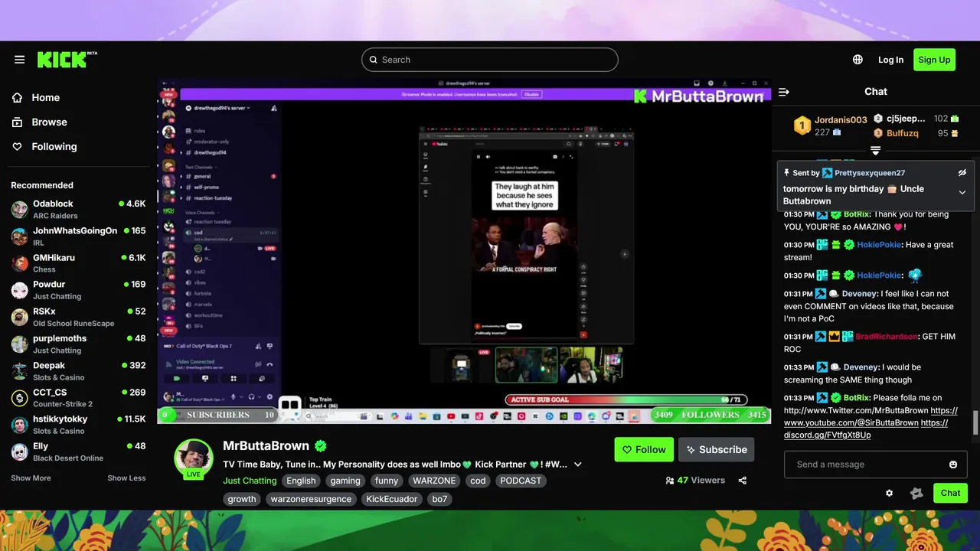Viewport: 980px width, 551px height.
Task: Click Bulfuzq in leaderboard
Action: [x=903, y=133]
